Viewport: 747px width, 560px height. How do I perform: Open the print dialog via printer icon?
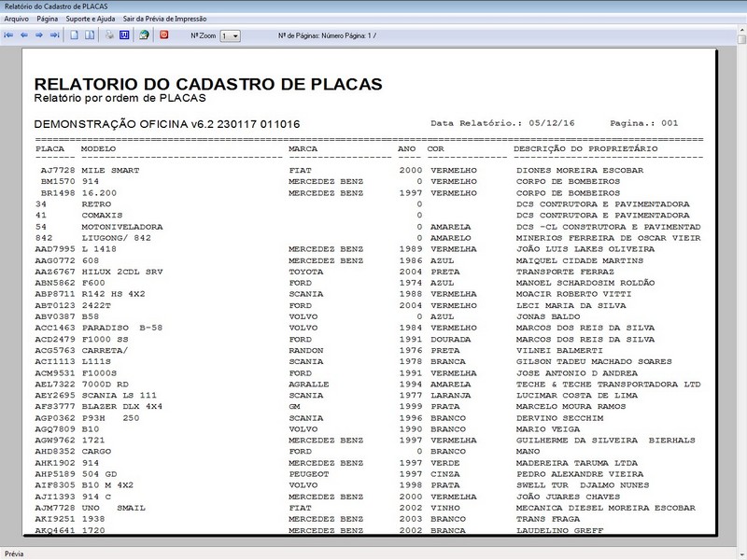tap(108, 35)
